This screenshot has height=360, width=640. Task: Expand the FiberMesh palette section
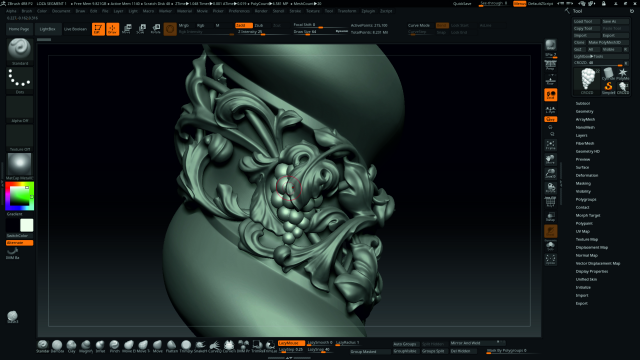point(585,144)
